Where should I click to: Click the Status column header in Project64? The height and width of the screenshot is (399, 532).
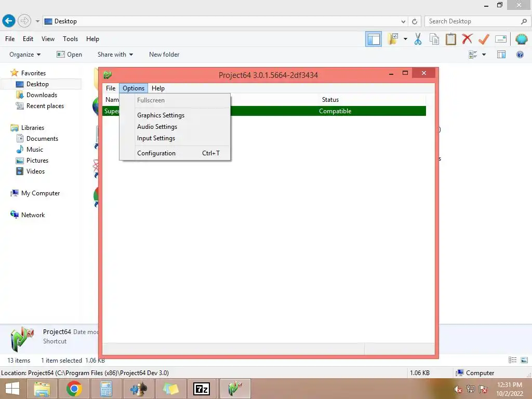(330, 100)
